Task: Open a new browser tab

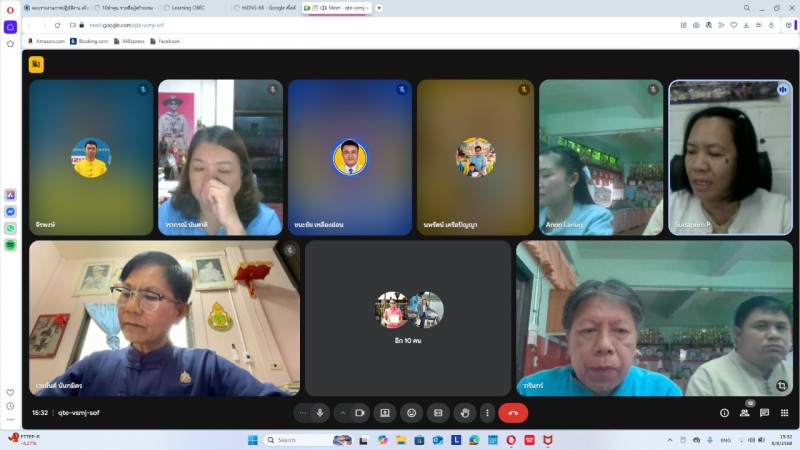Action: (x=379, y=8)
